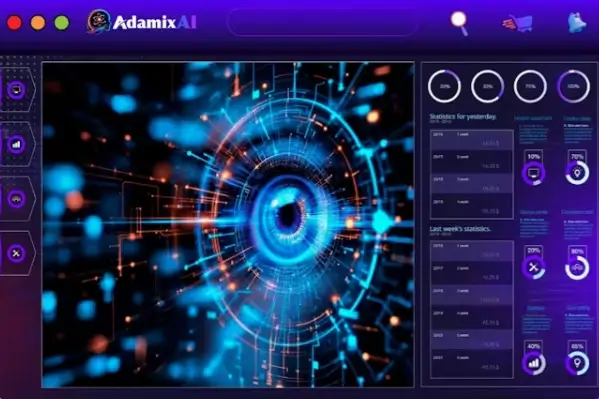This screenshot has width=599, height=399.
Task: Click the 40% bar chart donut icon
Action: click(x=534, y=363)
